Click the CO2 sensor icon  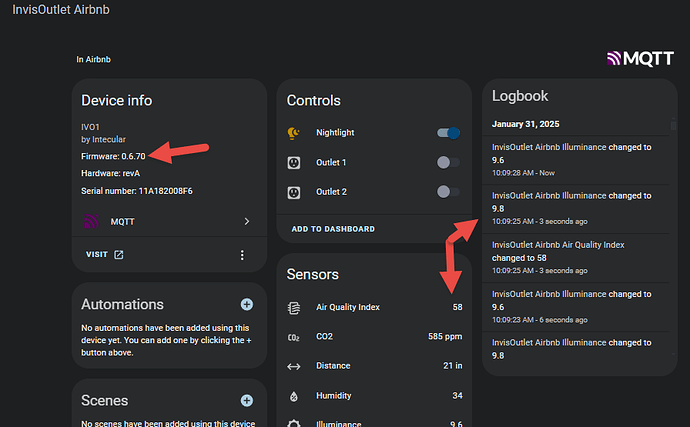(294, 337)
